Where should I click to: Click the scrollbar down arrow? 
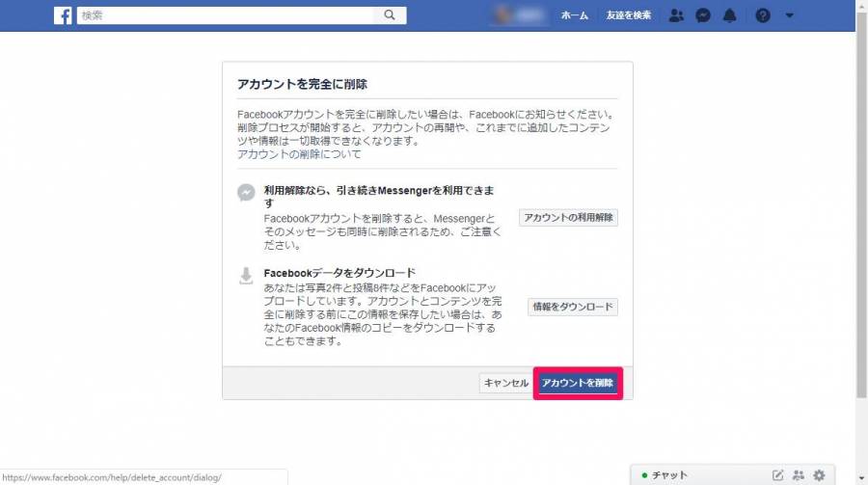861,478
